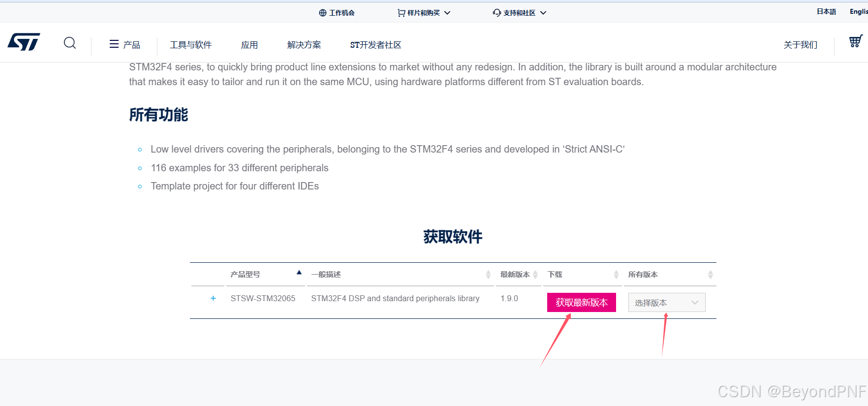This screenshot has width=868, height=406.
Task: Click the headset icon beside 支持和社区
Action: pyautogui.click(x=497, y=13)
